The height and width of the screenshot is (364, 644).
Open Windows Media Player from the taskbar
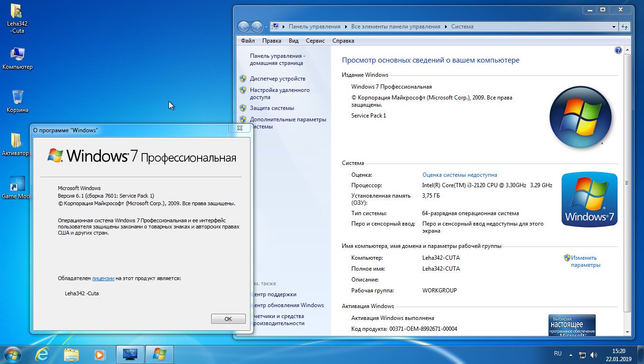99,354
